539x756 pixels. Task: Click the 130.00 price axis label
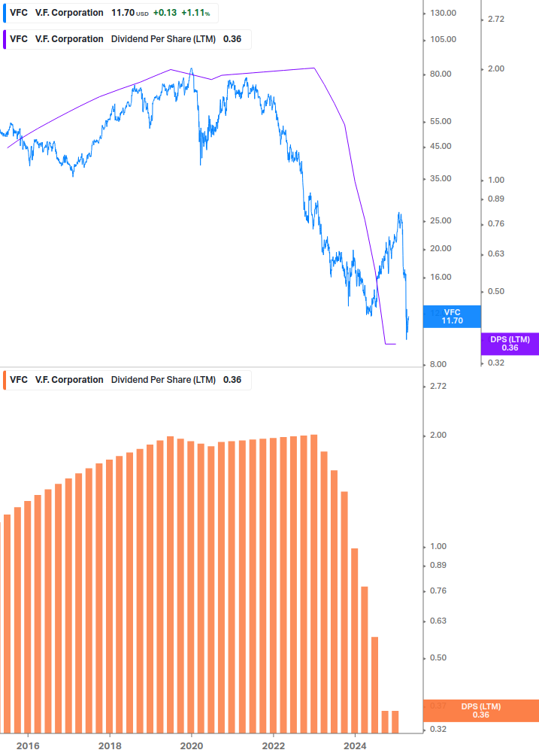click(x=443, y=13)
